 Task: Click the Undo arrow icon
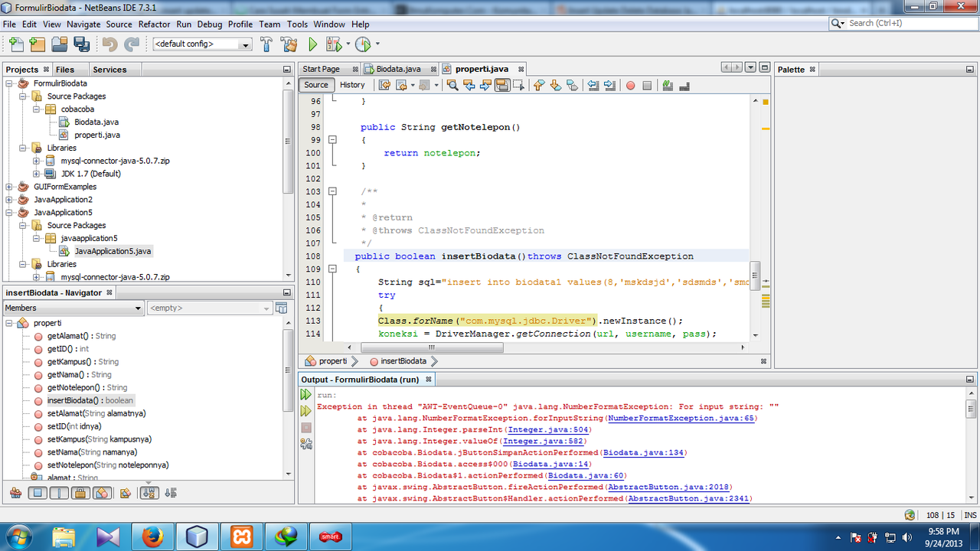click(x=109, y=44)
